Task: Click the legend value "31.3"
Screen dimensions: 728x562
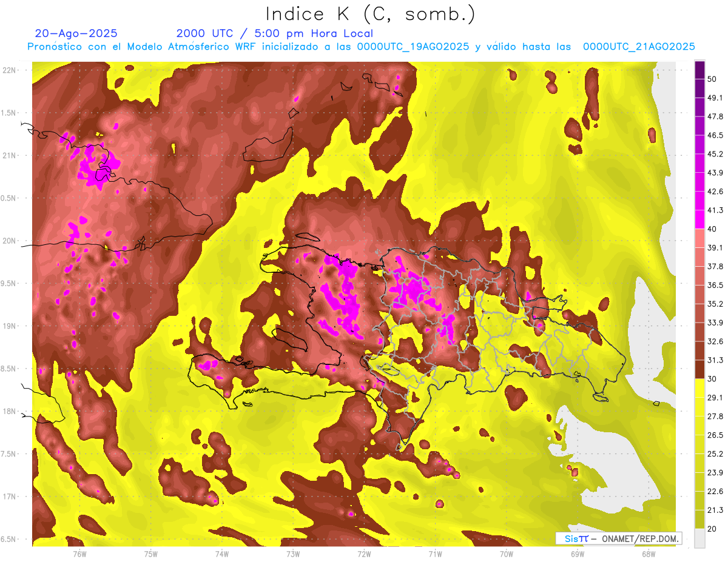Action: [715, 360]
